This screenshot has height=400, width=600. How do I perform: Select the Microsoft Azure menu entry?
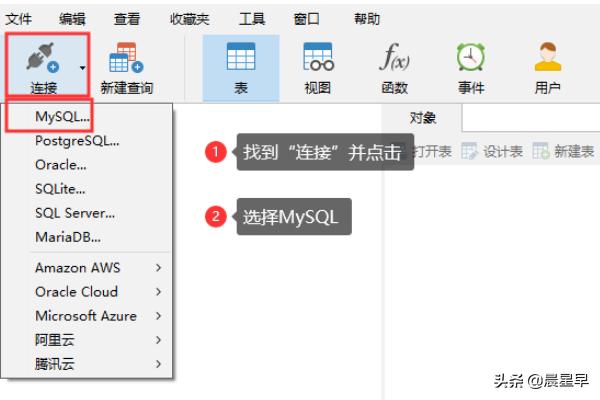[x=86, y=316]
